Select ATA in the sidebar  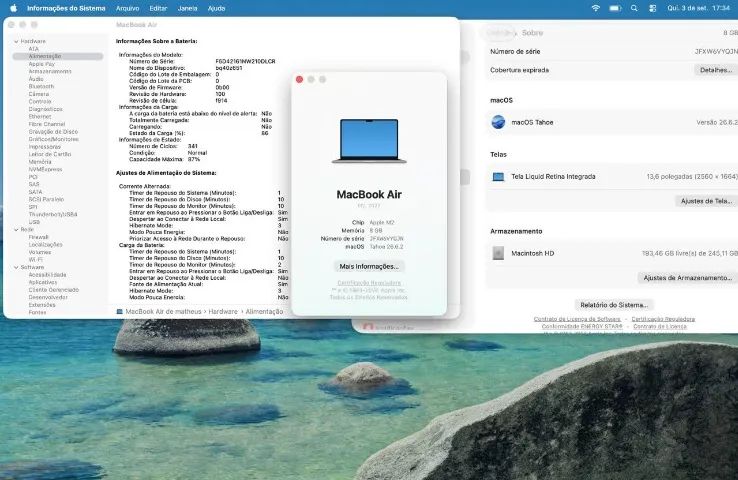coord(33,49)
